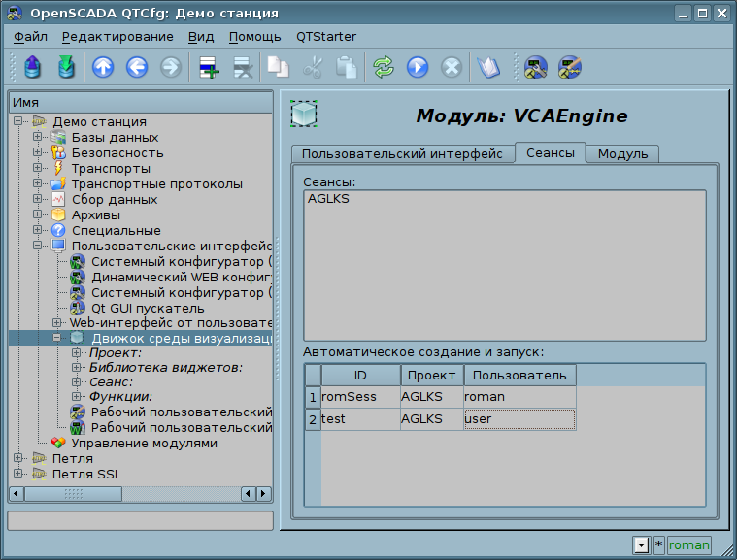Click the add item toolbar icon
Viewport: 737px width, 560px height.
(208, 67)
